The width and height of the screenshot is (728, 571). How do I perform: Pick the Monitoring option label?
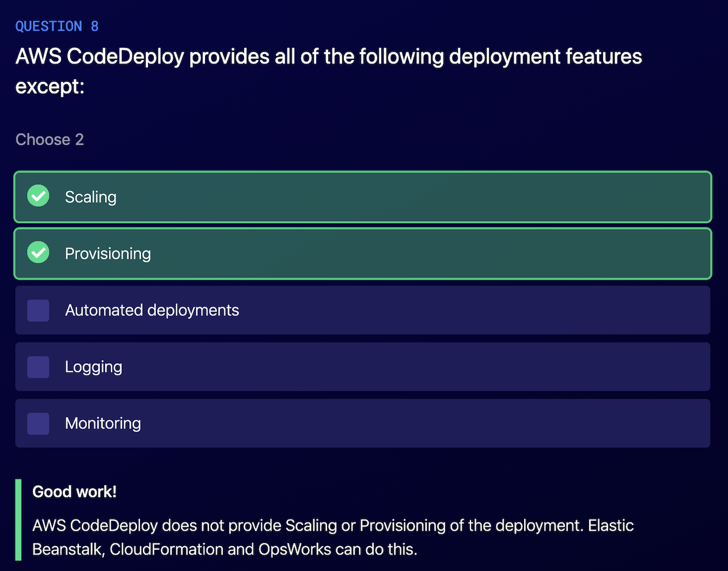(103, 423)
